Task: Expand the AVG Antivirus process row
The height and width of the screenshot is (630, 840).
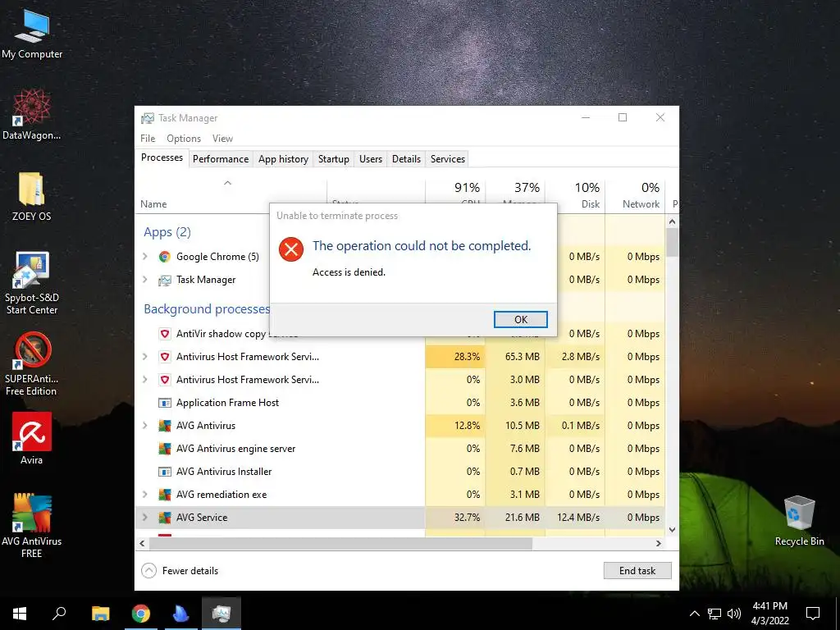Action: 145,426
